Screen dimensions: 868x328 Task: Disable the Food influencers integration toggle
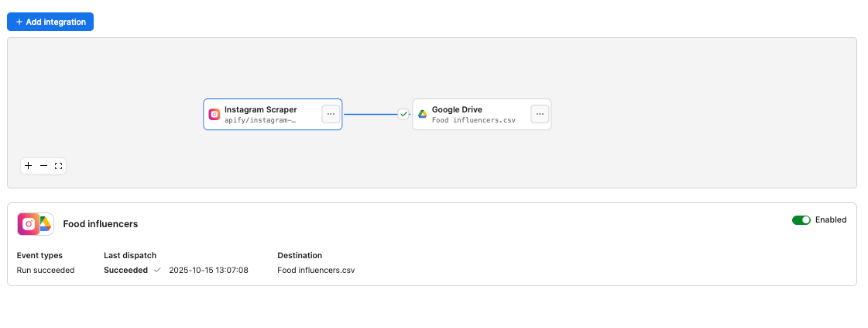(x=801, y=220)
